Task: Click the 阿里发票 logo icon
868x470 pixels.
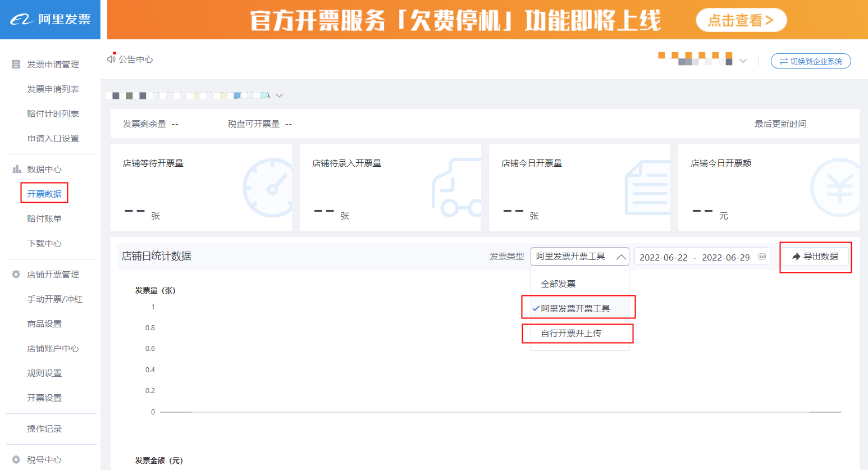Action: pyautogui.click(x=22, y=20)
